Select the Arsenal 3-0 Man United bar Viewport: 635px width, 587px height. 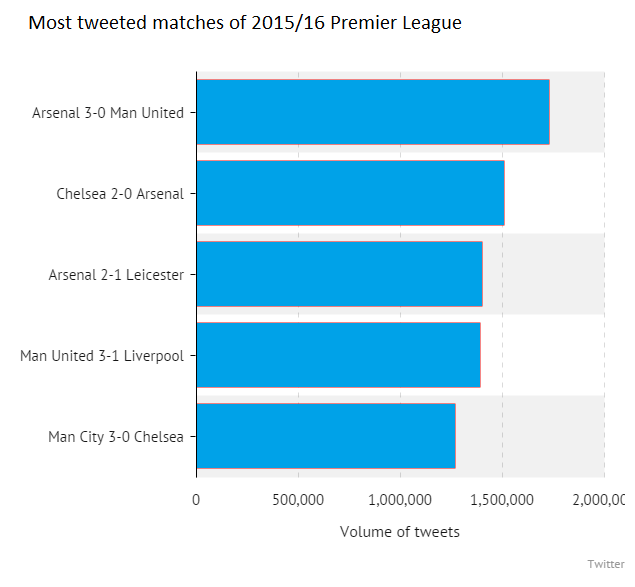pos(372,112)
